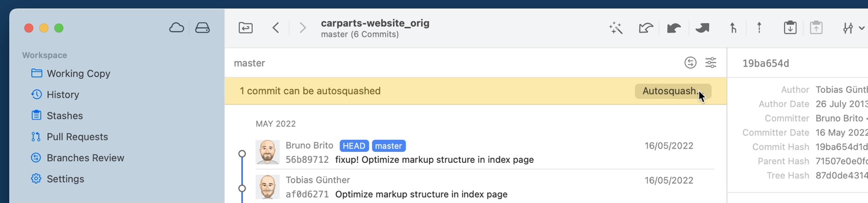Click the Save Stash clipboard icon

click(x=790, y=28)
